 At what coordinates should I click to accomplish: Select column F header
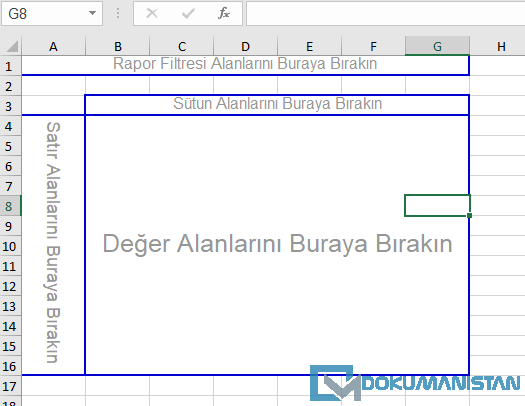(x=373, y=46)
